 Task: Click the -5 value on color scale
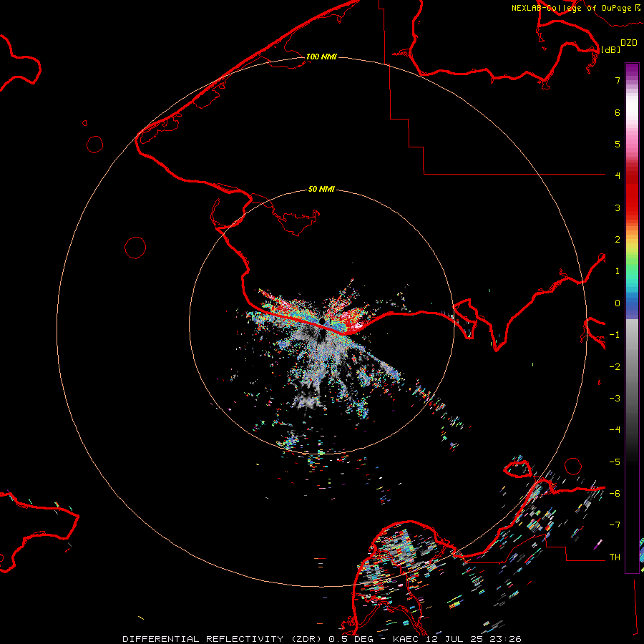click(615, 462)
